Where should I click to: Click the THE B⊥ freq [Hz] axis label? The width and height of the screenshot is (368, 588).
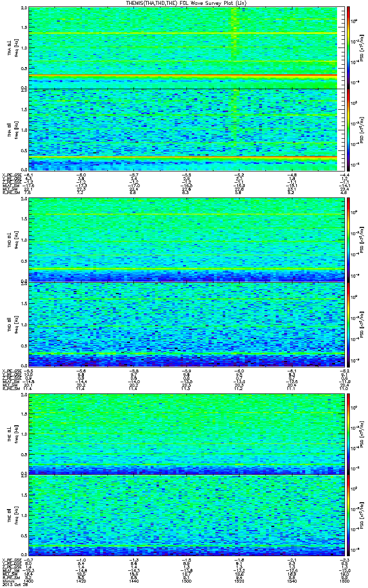click(x=12, y=434)
